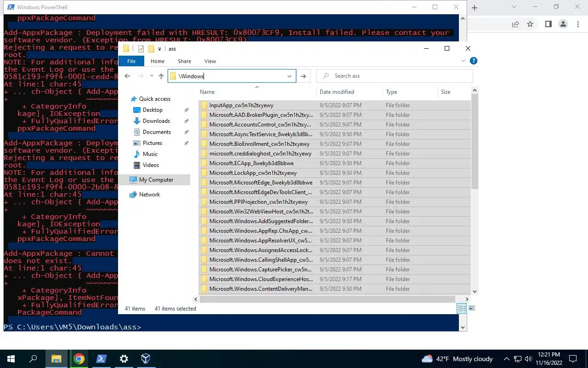Click the Go to arrow beside address bar
The height and width of the screenshot is (368, 588).
coord(303,76)
